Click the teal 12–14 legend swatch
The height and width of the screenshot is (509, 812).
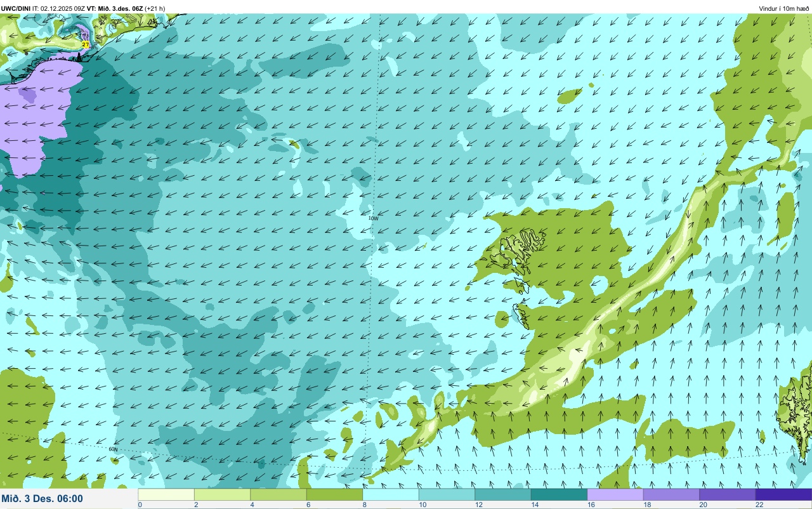point(503,494)
